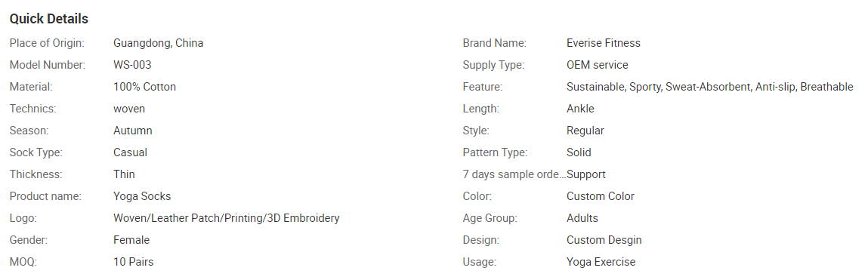The image size is (868, 280).
Task: Click the Woven/Leather Patch/Printing logo value
Action: pyautogui.click(x=227, y=218)
